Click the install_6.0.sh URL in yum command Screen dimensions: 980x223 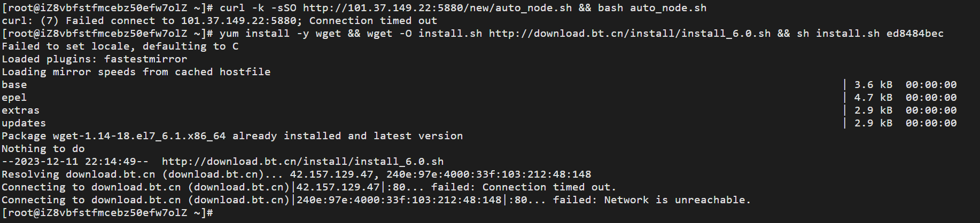pos(629,34)
